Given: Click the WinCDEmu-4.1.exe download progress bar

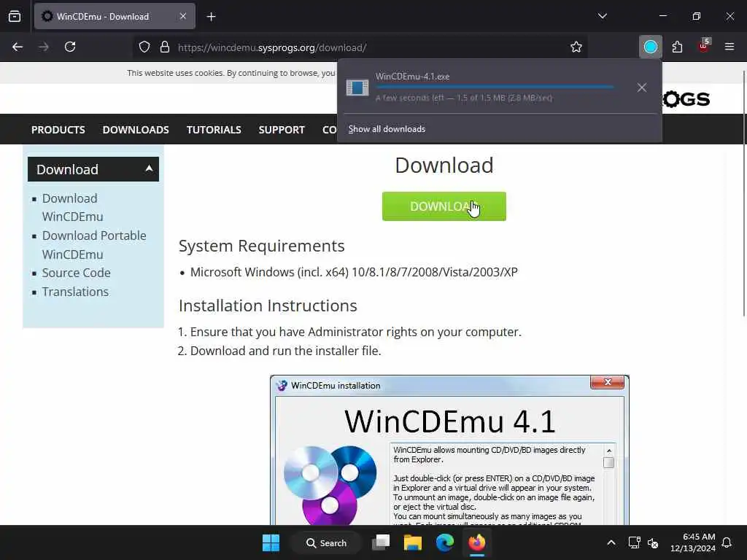Looking at the screenshot, I should click(495, 87).
